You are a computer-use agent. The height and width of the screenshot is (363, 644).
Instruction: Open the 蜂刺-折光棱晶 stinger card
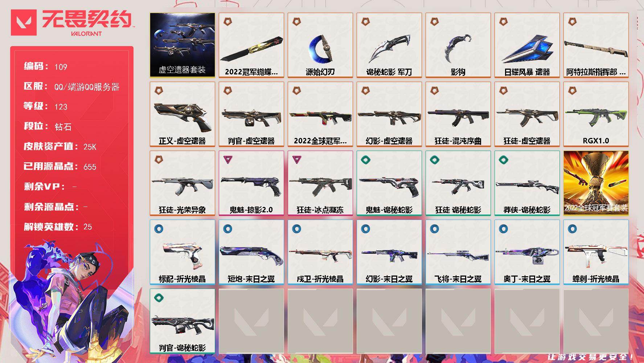pos(596,252)
